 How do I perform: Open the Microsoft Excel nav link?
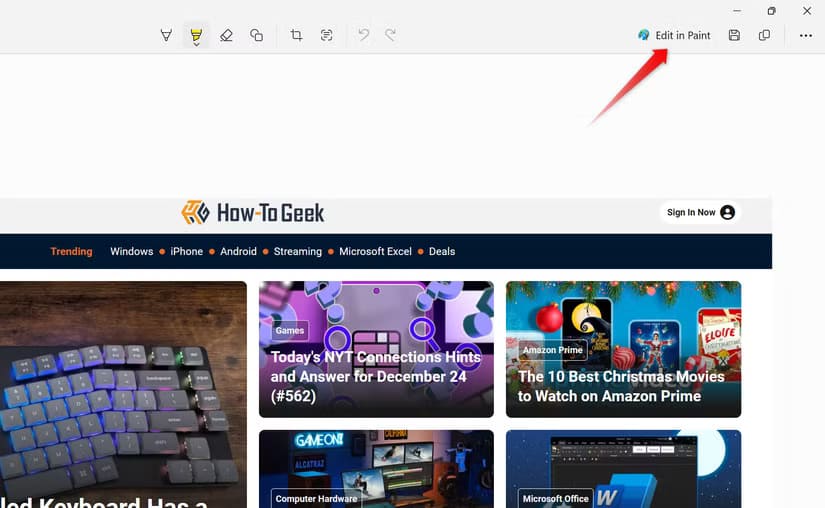[375, 251]
